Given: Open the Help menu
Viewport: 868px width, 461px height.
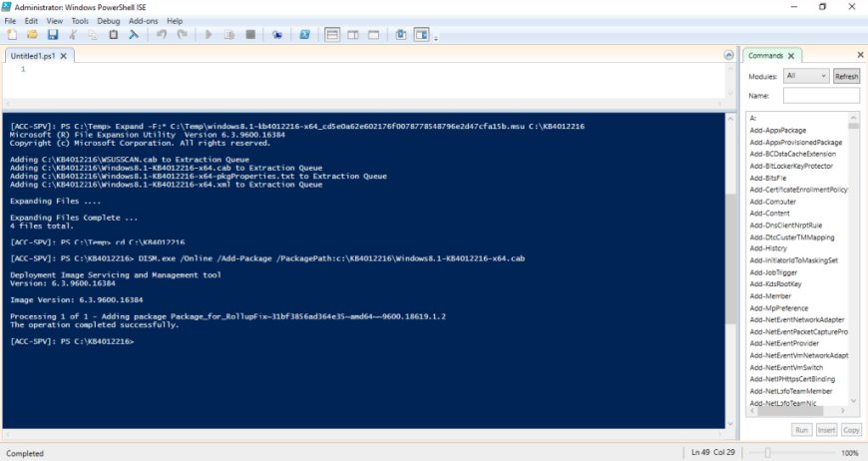Looking at the screenshot, I should tap(175, 21).
